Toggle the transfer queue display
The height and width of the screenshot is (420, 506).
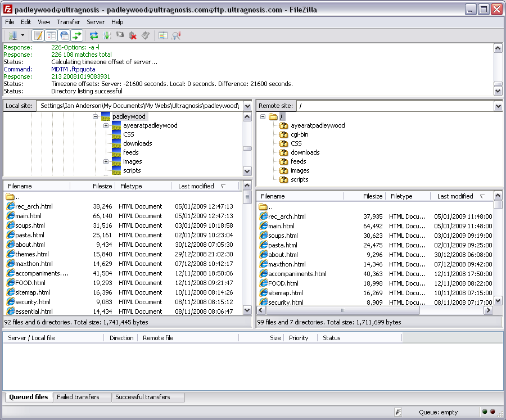(x=76, y=35)
